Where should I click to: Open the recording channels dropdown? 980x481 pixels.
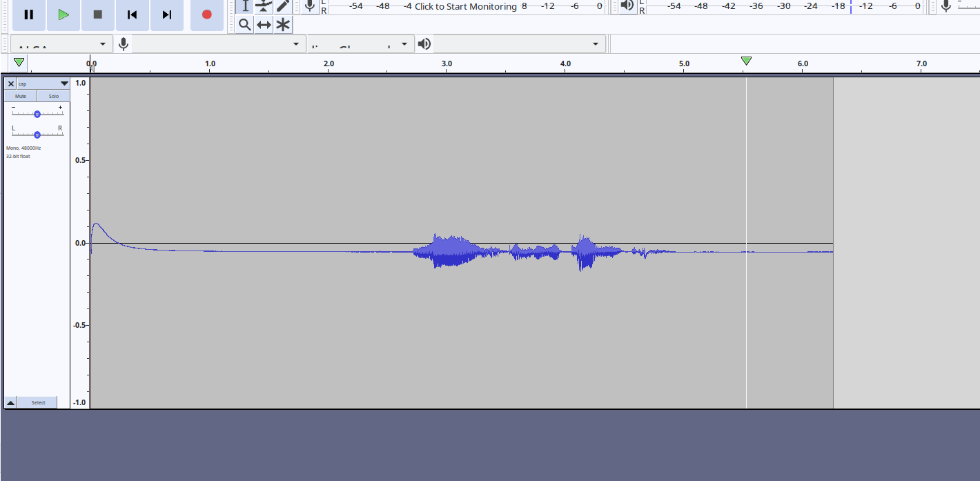tap(361, 44)
